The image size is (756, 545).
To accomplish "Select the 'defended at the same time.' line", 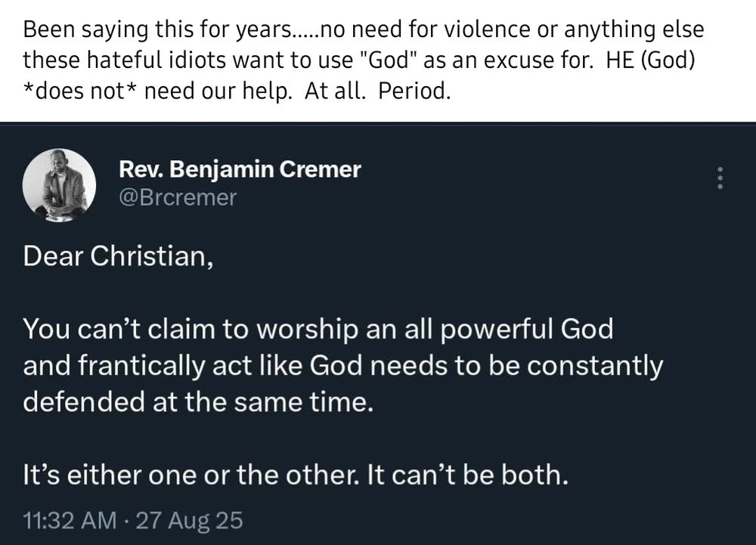I will coord(198,402).
